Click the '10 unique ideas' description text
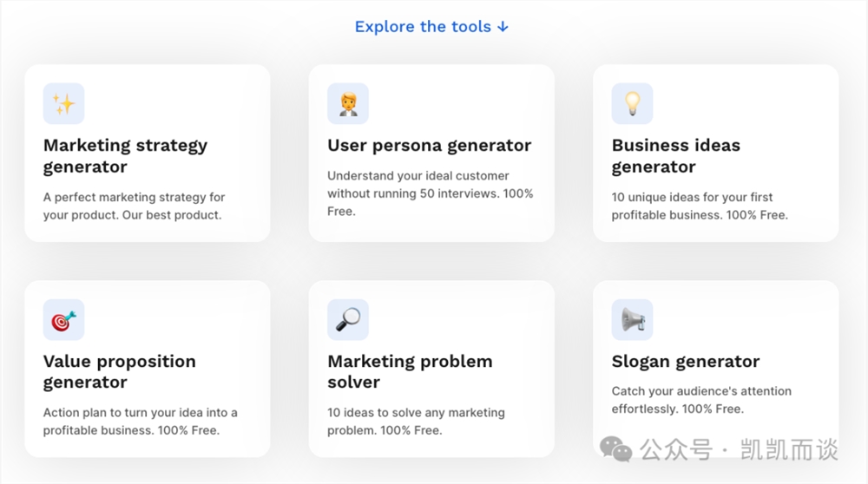This screenshot has height=484, width=868. (699, 206)
